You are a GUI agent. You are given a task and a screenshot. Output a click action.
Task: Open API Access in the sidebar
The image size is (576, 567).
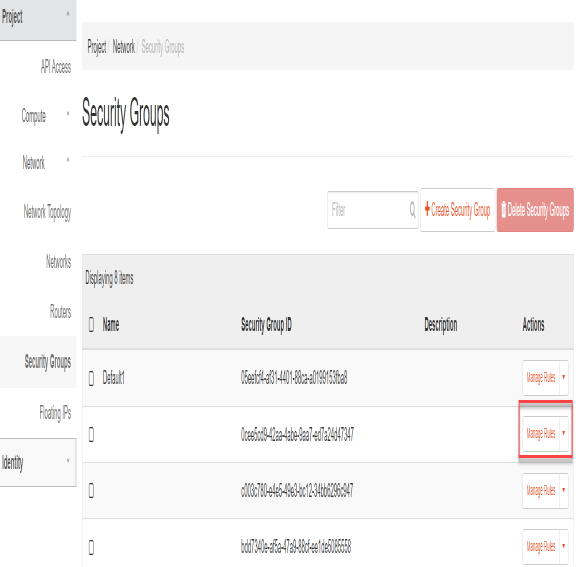tap(55, 67)
